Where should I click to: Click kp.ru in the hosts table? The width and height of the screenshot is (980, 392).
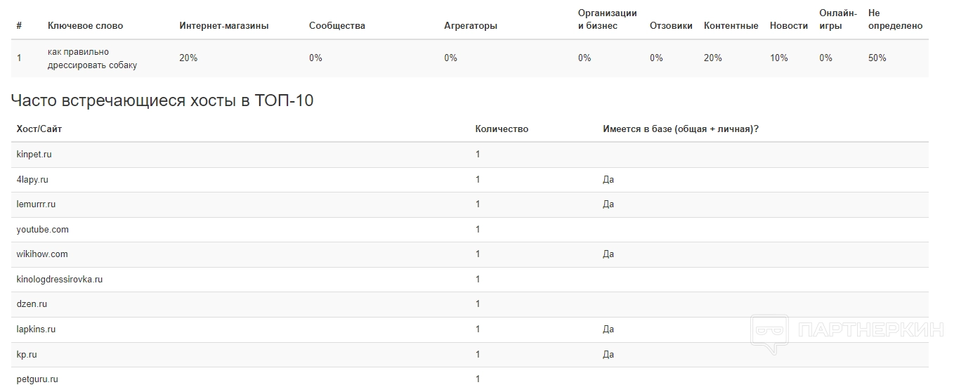27,355
